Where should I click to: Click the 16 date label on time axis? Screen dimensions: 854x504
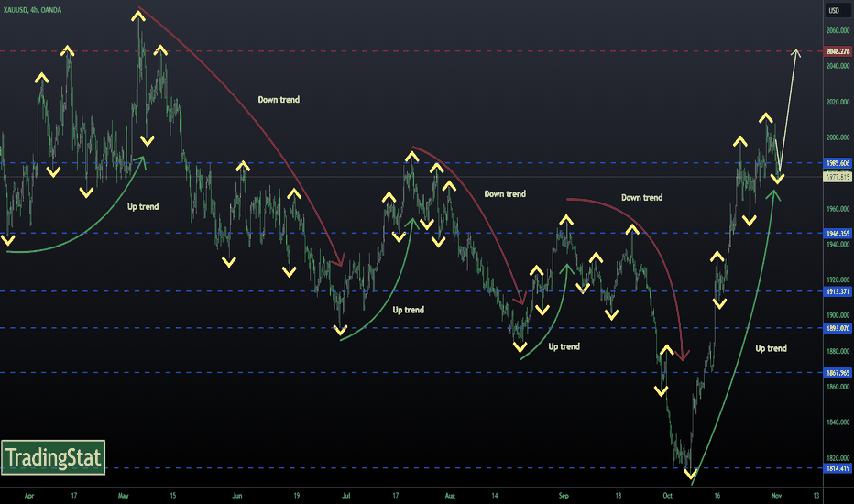(x=717, y=495)
